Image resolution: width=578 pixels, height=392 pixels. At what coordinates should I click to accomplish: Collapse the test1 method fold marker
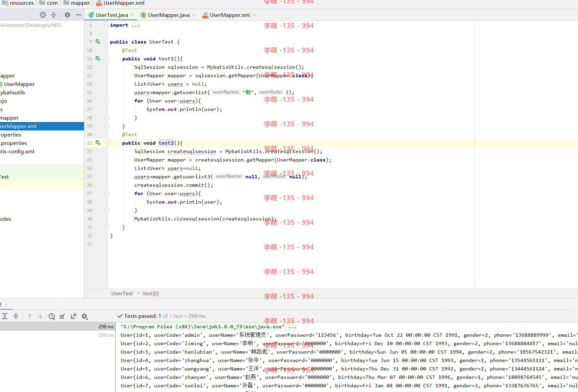[107, 59]
